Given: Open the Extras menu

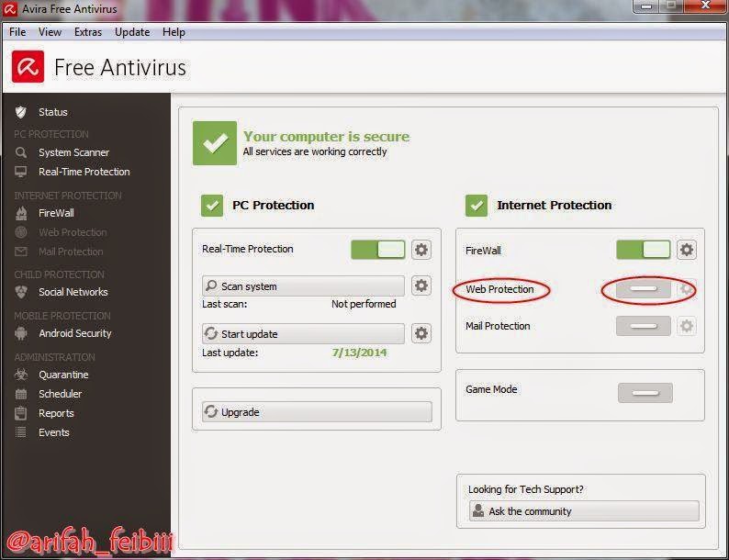Looking at the screenshot, I should [88, 32].
